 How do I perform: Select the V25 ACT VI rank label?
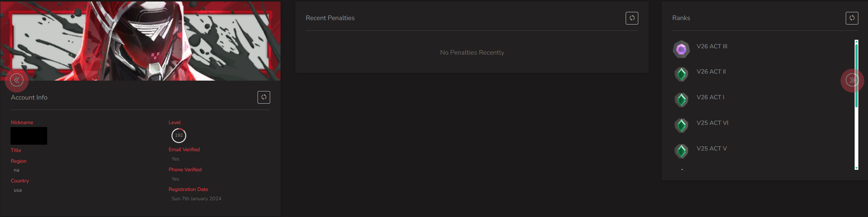click(x=713, y=123)
